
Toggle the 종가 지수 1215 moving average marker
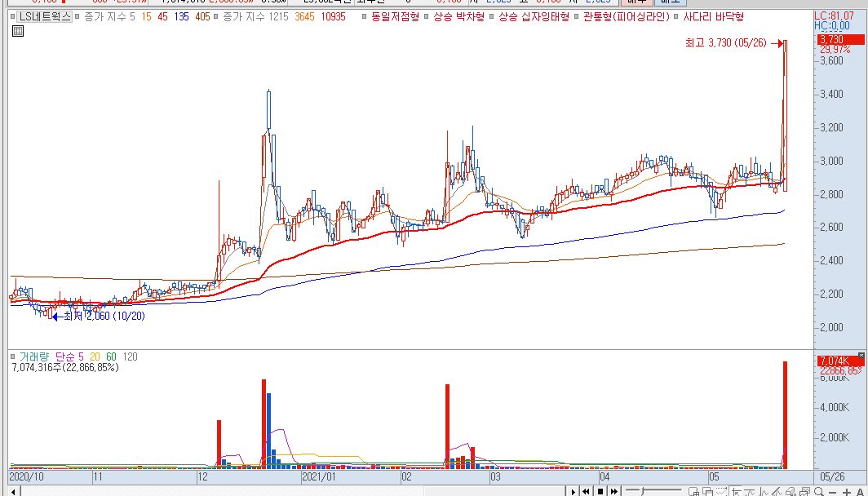(216, 16)
